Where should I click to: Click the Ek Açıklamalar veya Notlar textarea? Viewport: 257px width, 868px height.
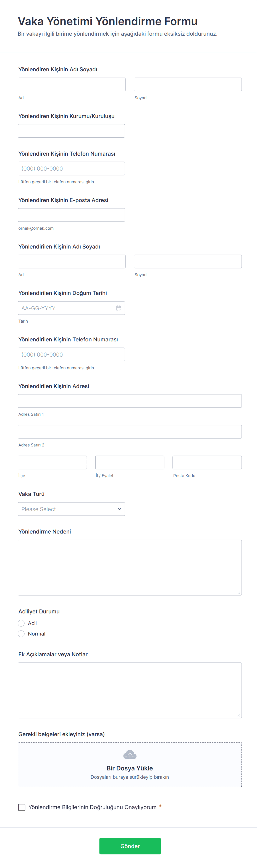[x=130, y=690]
